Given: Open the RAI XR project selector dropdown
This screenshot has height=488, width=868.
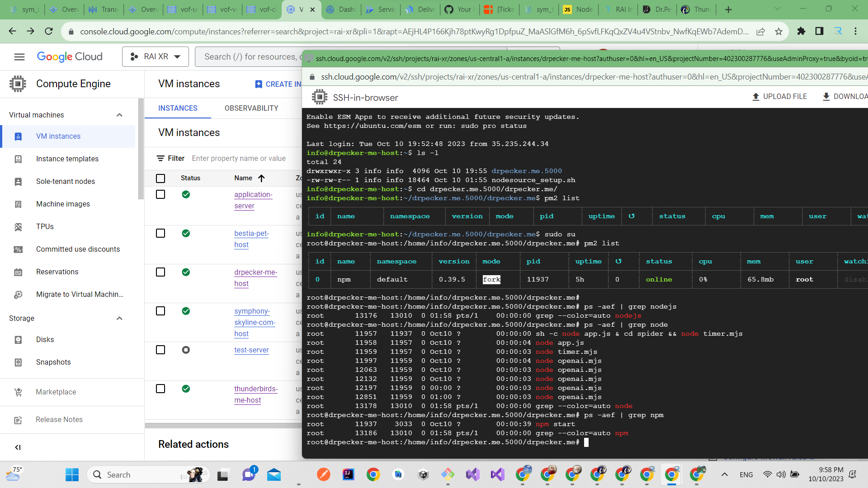Looking at the screenshot, I should click(156, 56).
